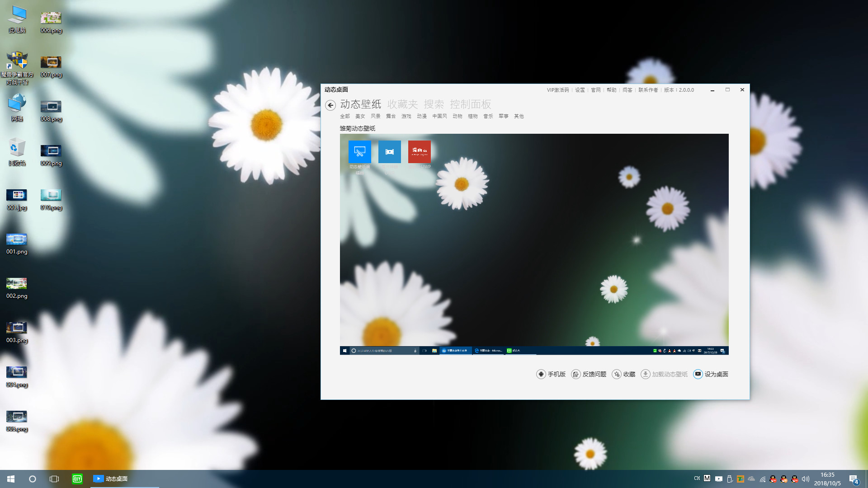Click the blue 设为桌面 icon
Screen dimensions: 868x488
coord(698,374)
